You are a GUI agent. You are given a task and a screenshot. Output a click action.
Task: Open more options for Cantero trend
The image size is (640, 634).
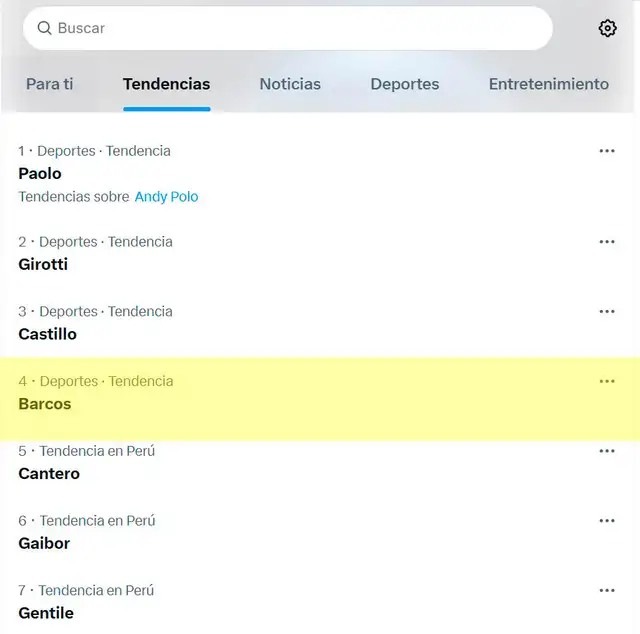(x=607, y=451)
